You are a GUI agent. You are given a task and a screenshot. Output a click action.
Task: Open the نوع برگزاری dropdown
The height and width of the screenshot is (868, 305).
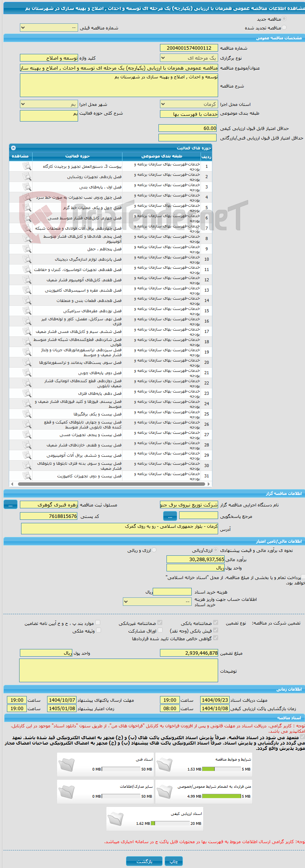click(189, 58)
